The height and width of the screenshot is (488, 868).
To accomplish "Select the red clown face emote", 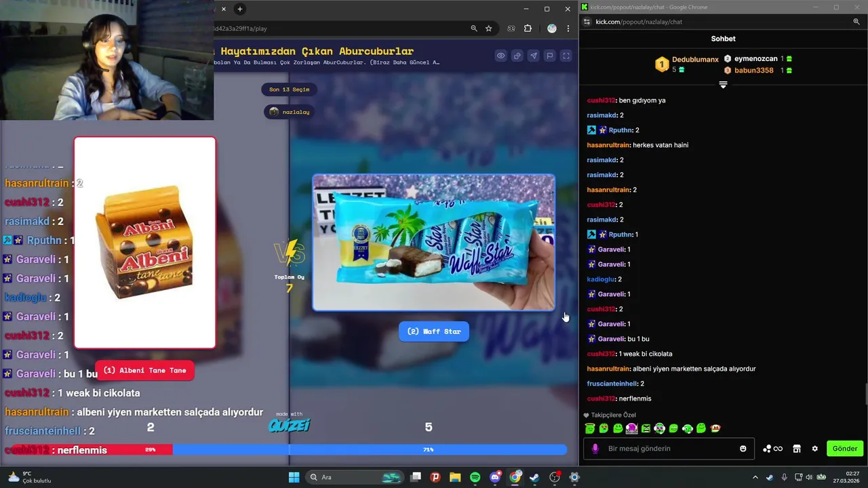I will [715, 428].
